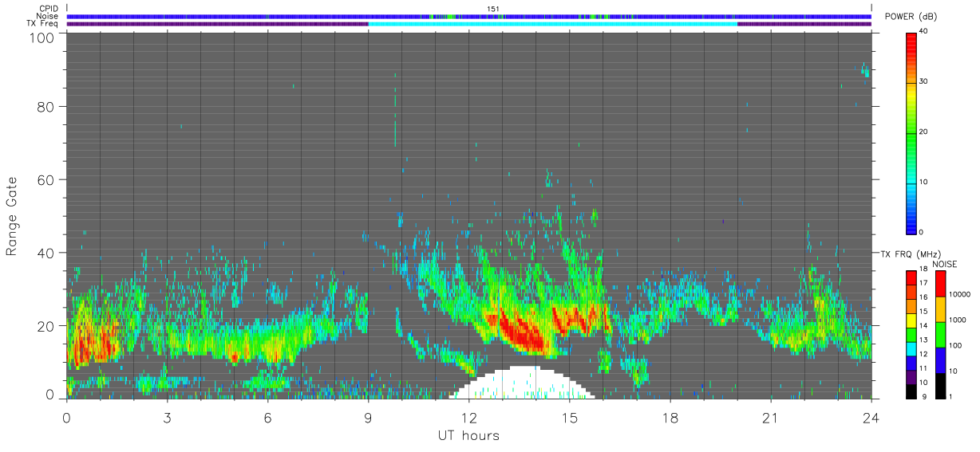The width and height of the screenshot is (980, 452).
Task: Click the '10000' noise scale label
Action: 958,294
